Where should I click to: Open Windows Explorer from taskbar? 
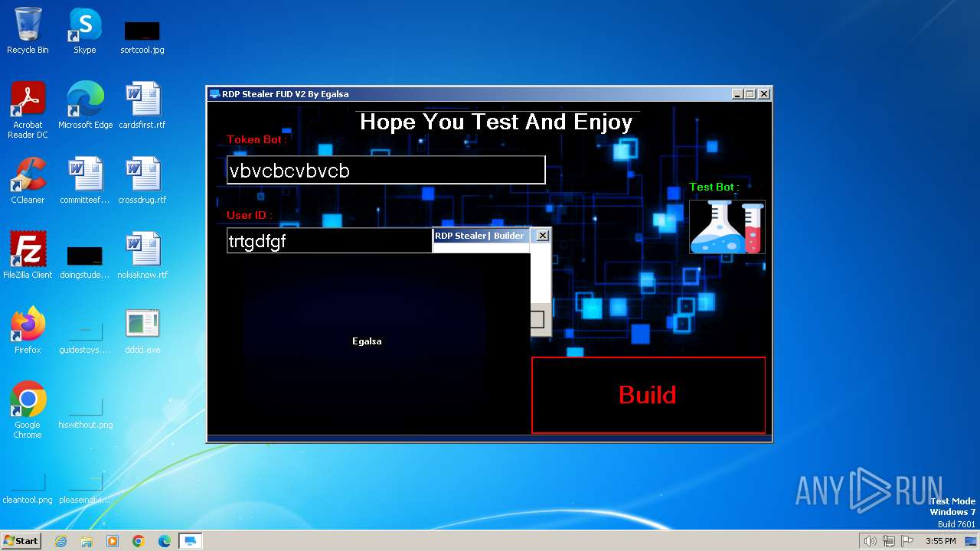pyautogui.click(x=87, y=541)
